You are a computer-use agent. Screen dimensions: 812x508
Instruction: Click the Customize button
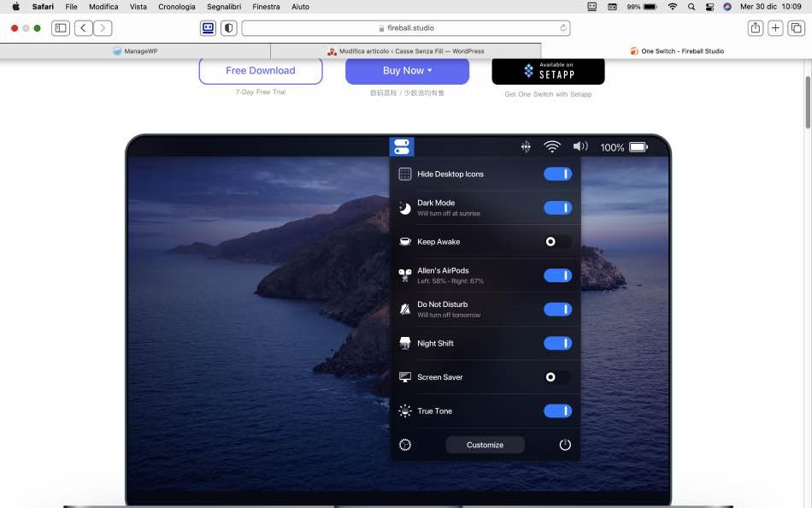tap(485, 445)
